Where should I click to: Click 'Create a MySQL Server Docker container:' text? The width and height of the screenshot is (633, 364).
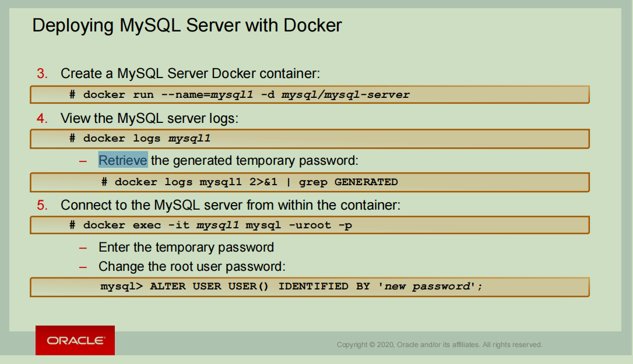pos(190,73)
